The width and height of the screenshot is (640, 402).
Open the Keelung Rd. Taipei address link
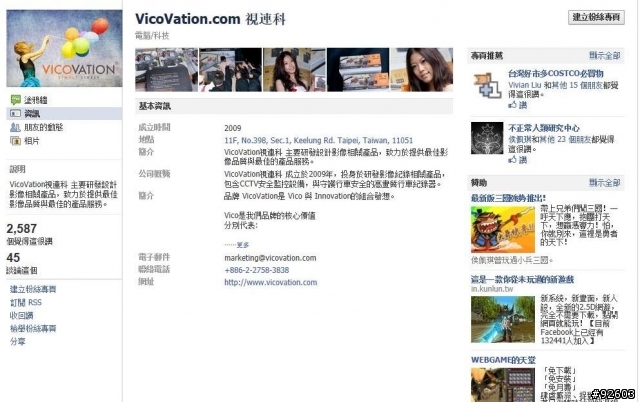coord(318,140)
